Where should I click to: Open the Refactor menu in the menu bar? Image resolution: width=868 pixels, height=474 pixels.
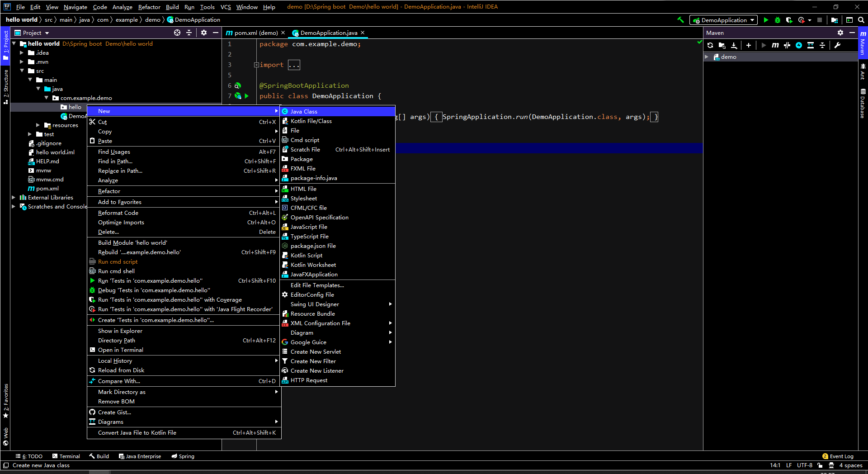[149, 7]
